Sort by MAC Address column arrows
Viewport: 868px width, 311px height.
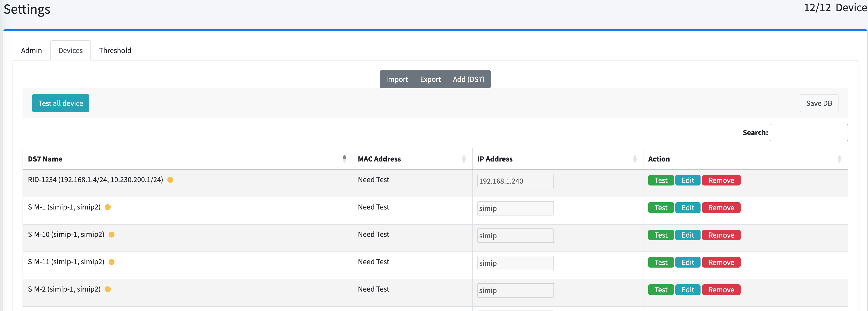coord(464,159)
